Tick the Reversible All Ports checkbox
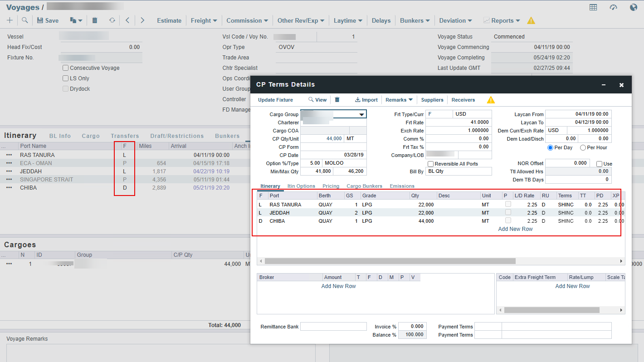This screenshot has width=644, height=362. click(x=430, y=164)
